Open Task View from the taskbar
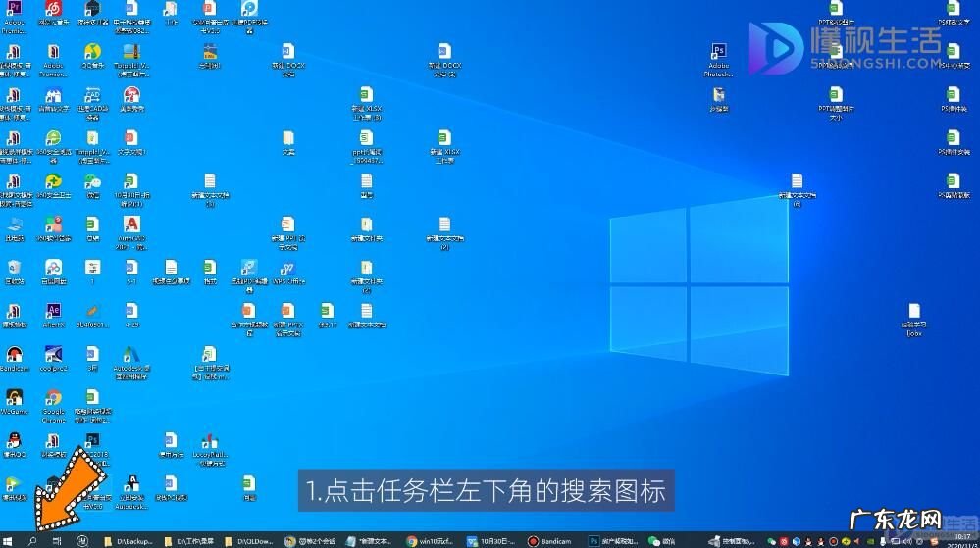 [x=57, y=541]
